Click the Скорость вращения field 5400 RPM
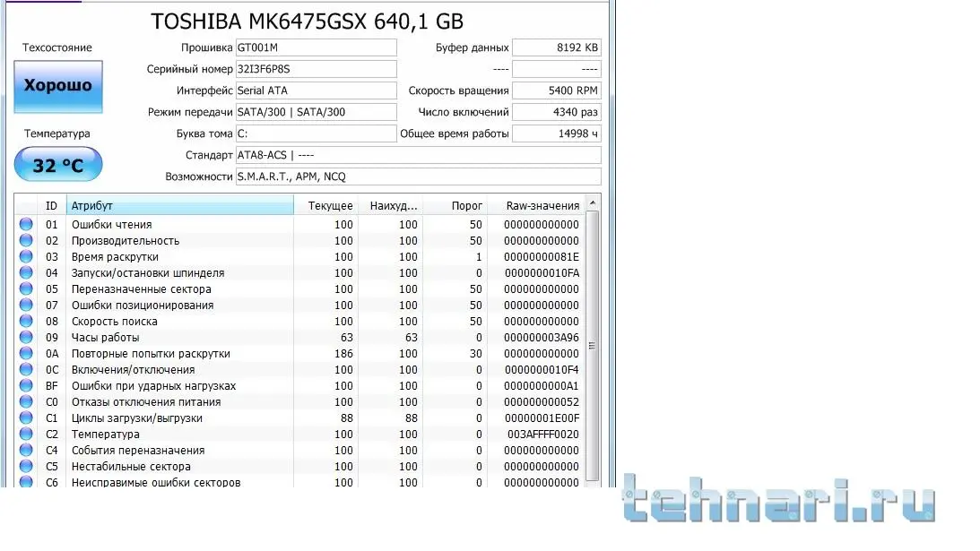 [556, 90]
